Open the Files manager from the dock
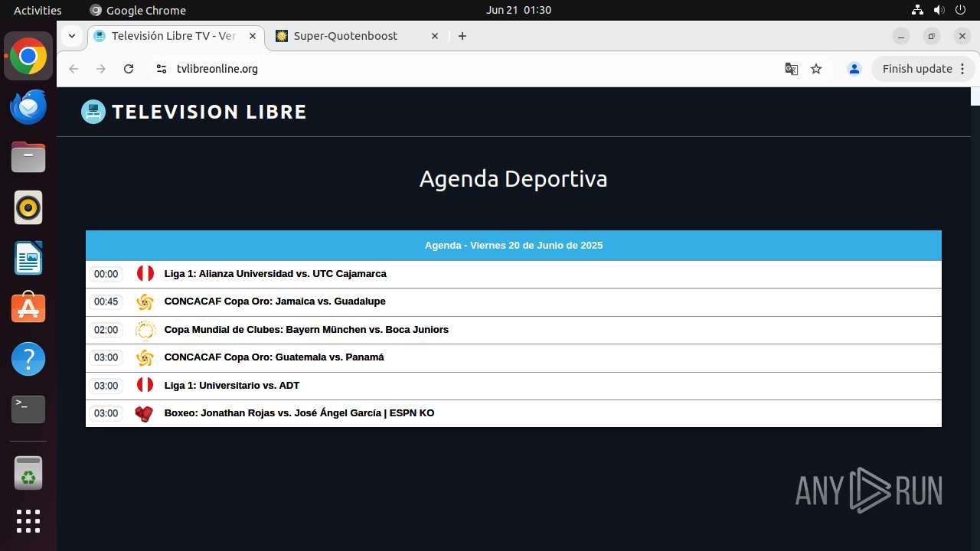 (28, 158)
